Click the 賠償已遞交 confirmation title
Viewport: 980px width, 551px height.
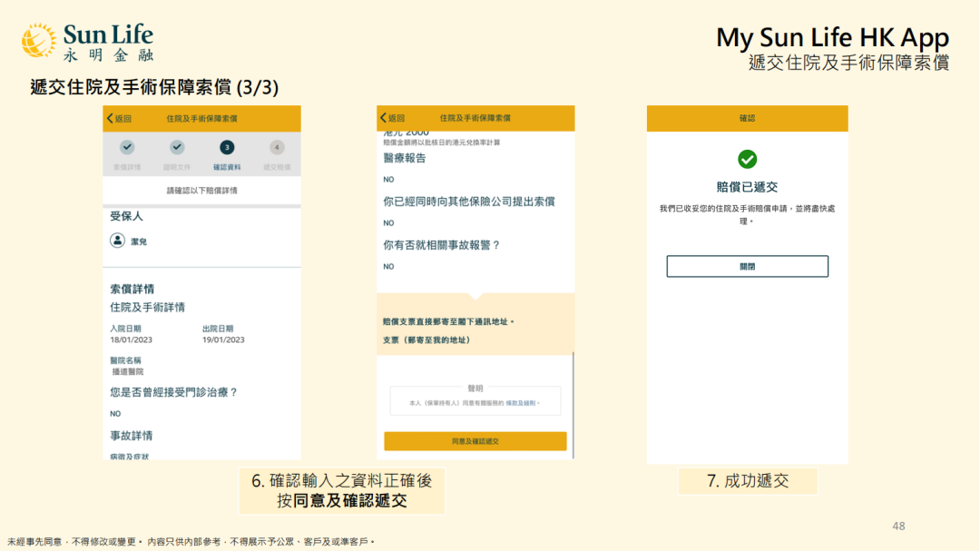(x=747, y=187)
